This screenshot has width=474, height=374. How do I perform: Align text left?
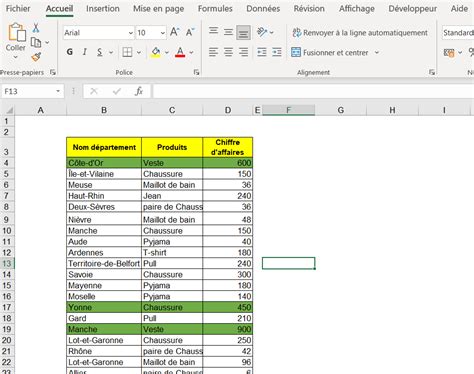pos(213,52)
